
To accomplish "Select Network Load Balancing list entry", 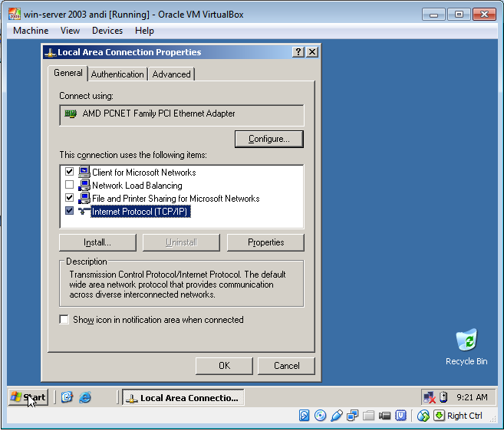I will 137,186.
